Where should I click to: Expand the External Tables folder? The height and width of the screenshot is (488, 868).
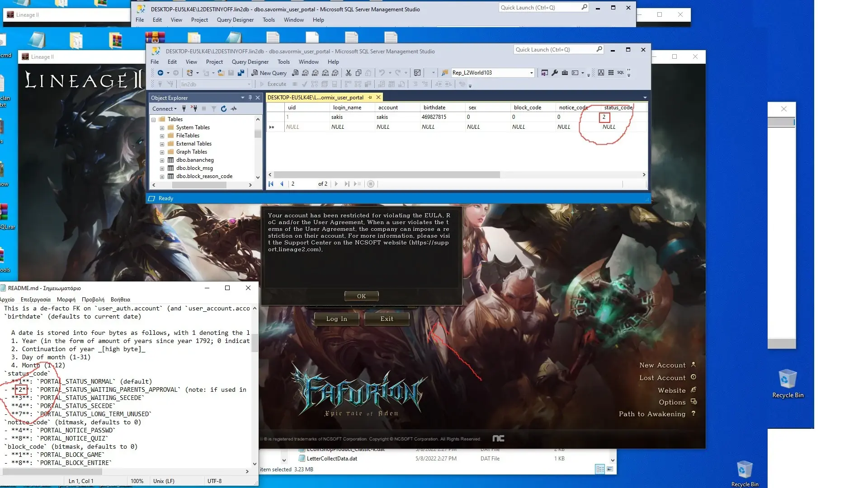coord(162,144)
